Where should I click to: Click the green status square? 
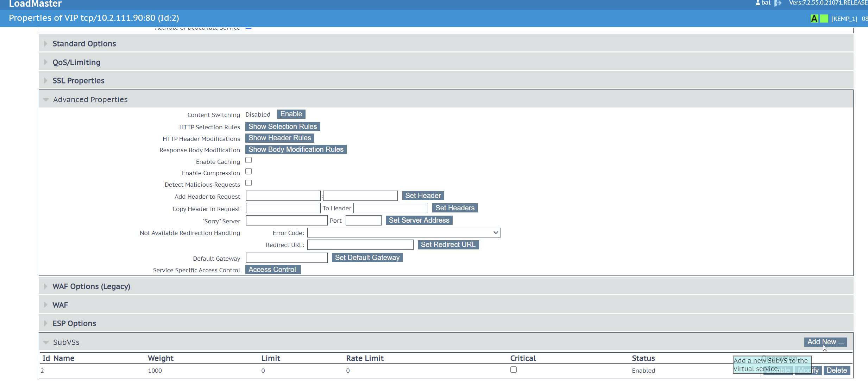pyautogui.click(x=824, y=19)
